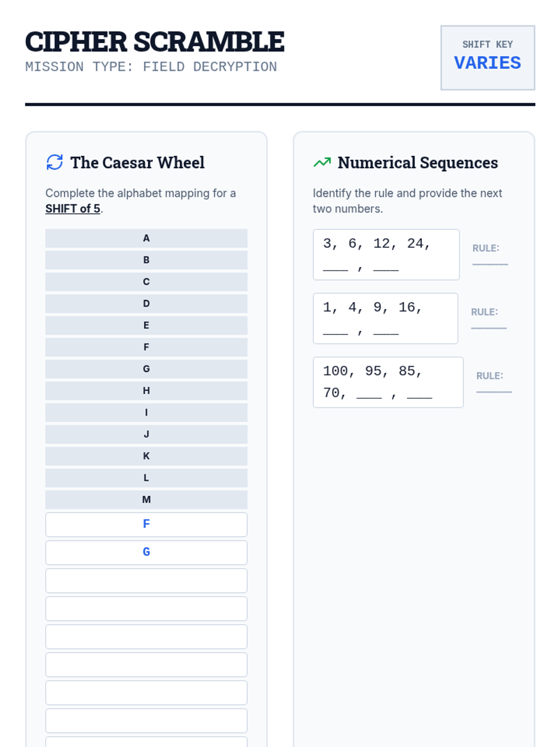Image resolution: width=560 pixels, height=747 pixels.
Task: Select the letter M row
Action: (146, 500)
